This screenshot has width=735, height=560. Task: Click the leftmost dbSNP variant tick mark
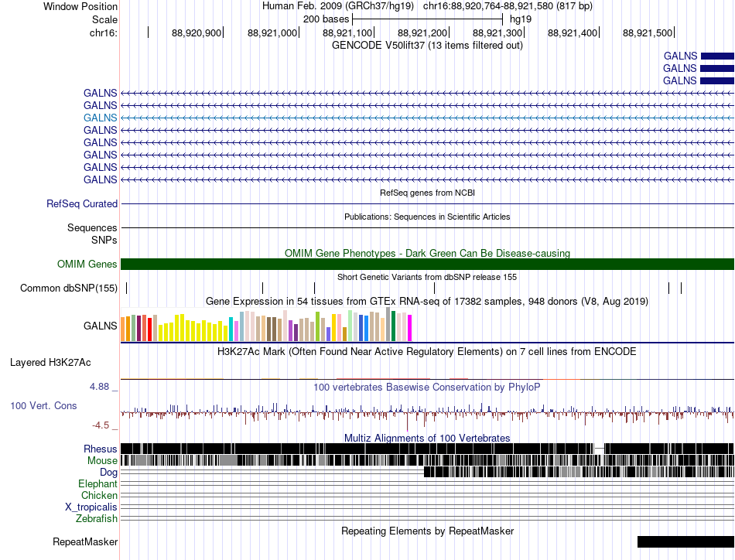(127, 289)
